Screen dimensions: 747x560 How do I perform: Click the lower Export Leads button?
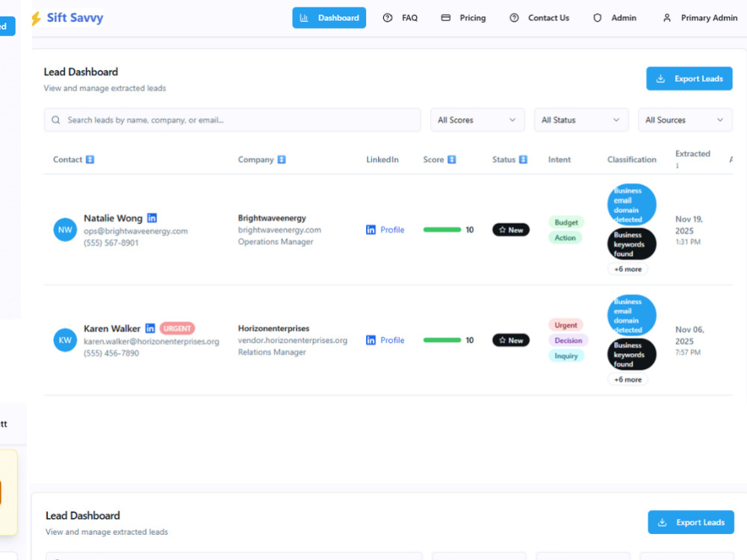click(691, 523)
